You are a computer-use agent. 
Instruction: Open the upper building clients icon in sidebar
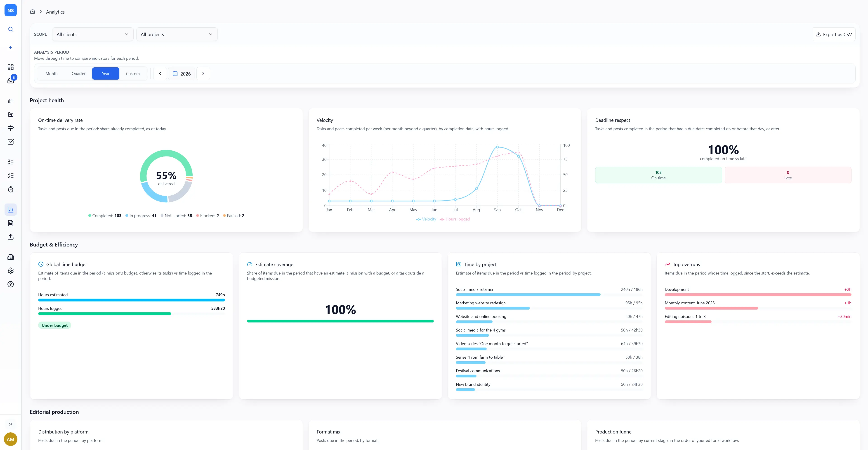pyautogui.click(x=10, y=101)
